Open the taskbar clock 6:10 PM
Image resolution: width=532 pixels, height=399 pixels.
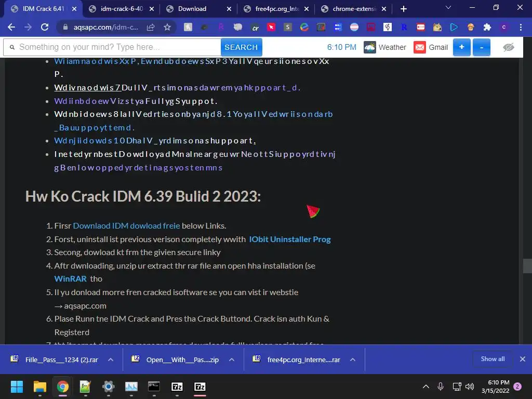[495, 387]
